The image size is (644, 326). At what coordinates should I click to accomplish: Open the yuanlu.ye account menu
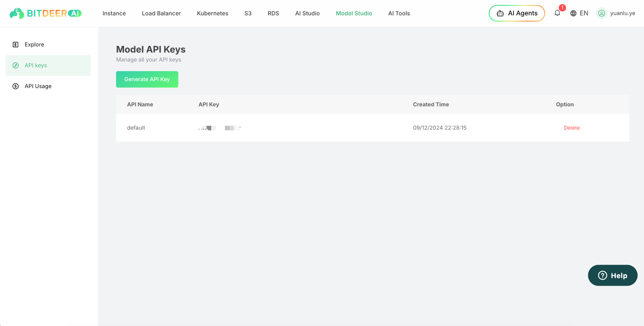pyautogui.click(x=623, y=13)
